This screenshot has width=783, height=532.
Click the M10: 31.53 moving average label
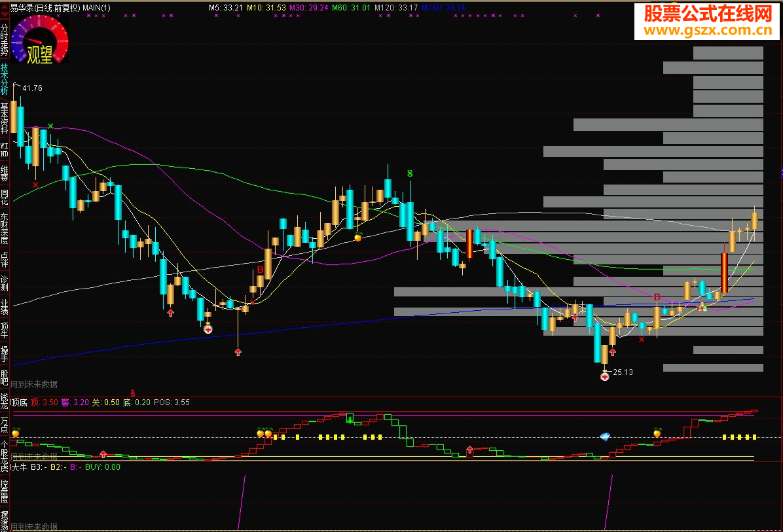pos(266,7)
